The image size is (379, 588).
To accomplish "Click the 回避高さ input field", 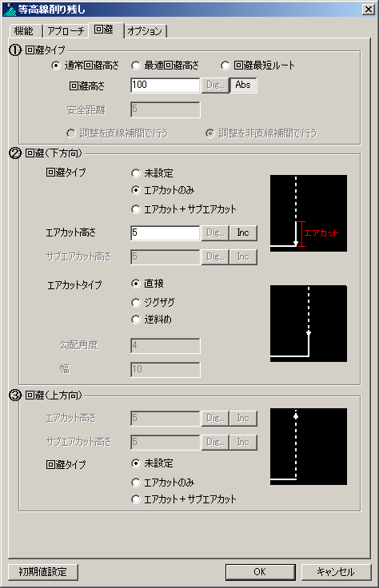I will pyautogui.click(x=165, y=85).
